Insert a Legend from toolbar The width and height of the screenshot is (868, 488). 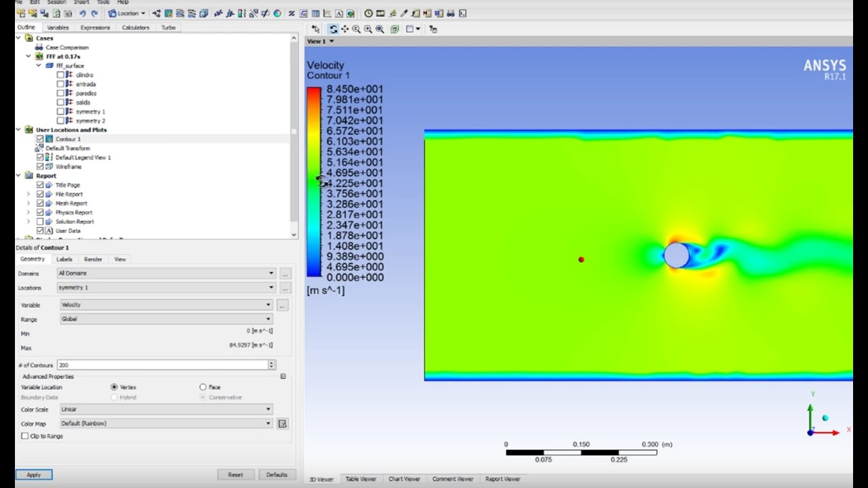click(x=242, y=13)
